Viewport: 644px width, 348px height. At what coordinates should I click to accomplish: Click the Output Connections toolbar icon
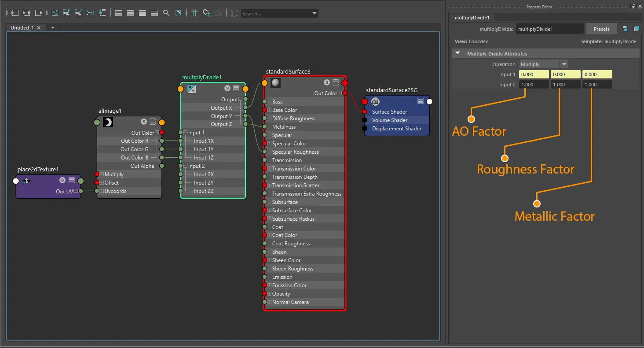pyautogui.click(x=39, y=13)
